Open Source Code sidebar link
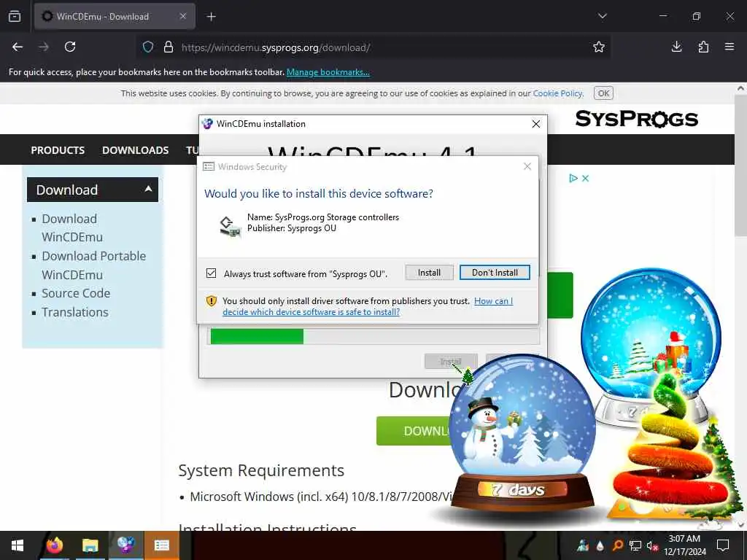Image resolution: width=747 pixels, height=560 pixels. coord(76,293)
